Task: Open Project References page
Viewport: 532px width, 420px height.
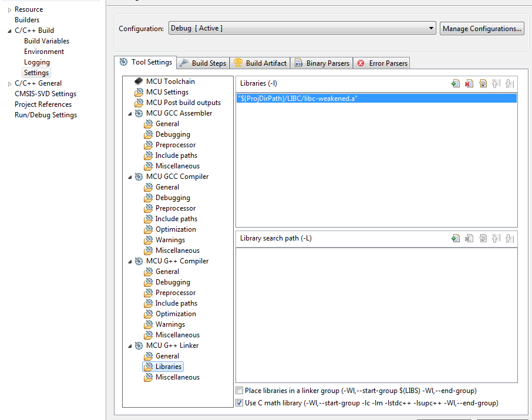Action: click(43, 104)
